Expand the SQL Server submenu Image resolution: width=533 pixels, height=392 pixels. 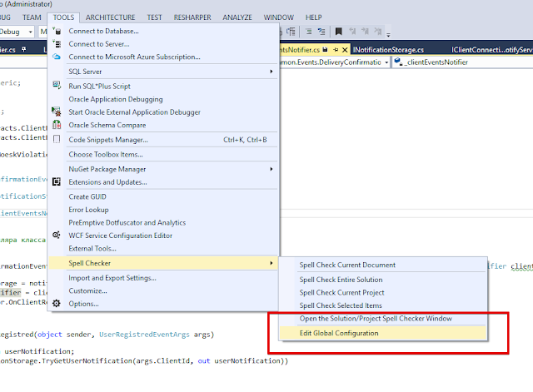pos(271,72)
